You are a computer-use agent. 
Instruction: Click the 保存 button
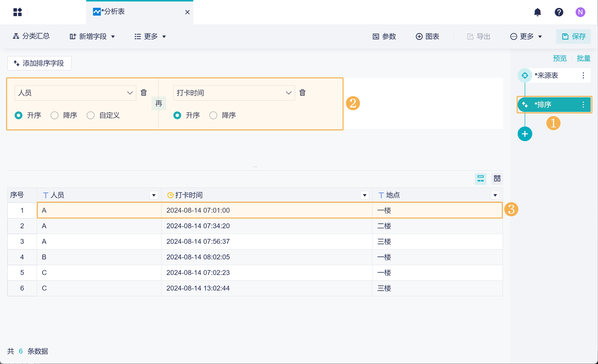click(x=573, y=36)
